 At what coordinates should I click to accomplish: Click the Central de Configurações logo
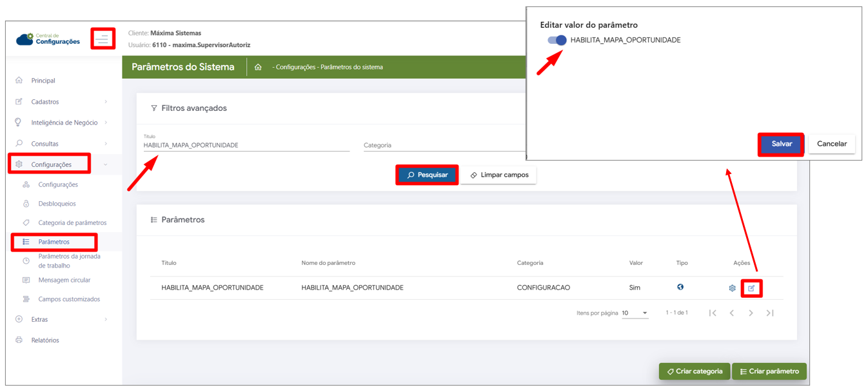point(48,39)
